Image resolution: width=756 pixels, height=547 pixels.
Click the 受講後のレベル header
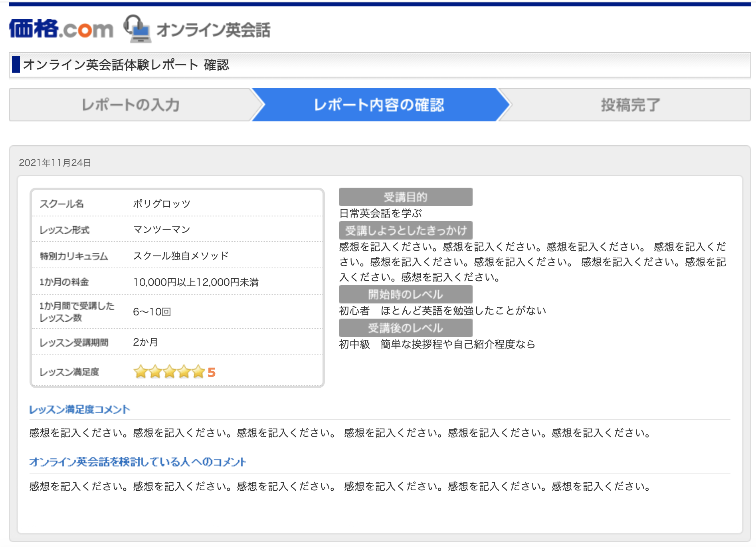coord(406,328)
